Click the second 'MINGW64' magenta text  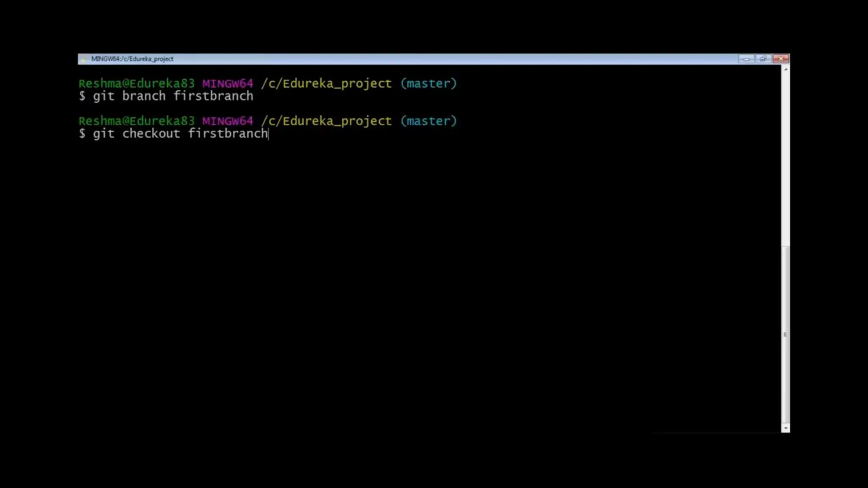(x=228, y=121)
